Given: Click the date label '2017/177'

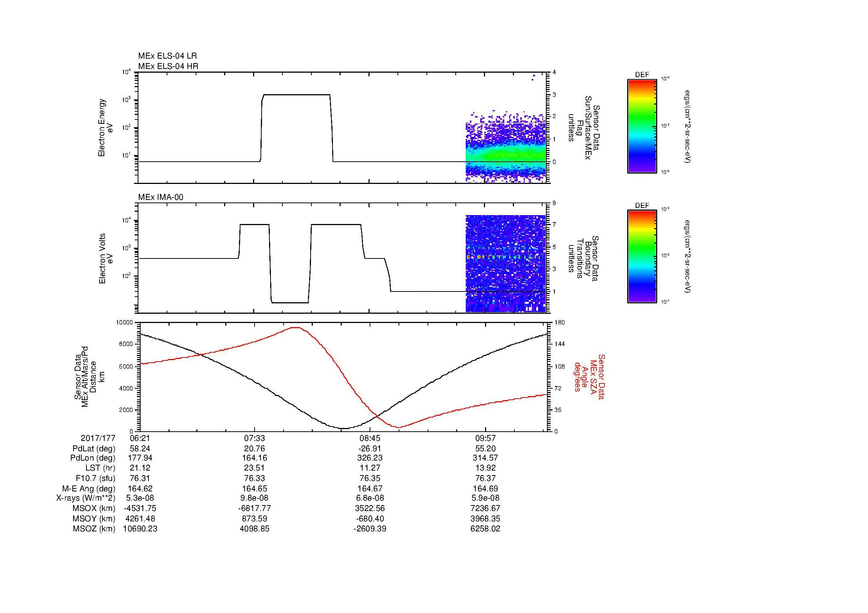Looking at the screenshot, I should click(98, 438).
